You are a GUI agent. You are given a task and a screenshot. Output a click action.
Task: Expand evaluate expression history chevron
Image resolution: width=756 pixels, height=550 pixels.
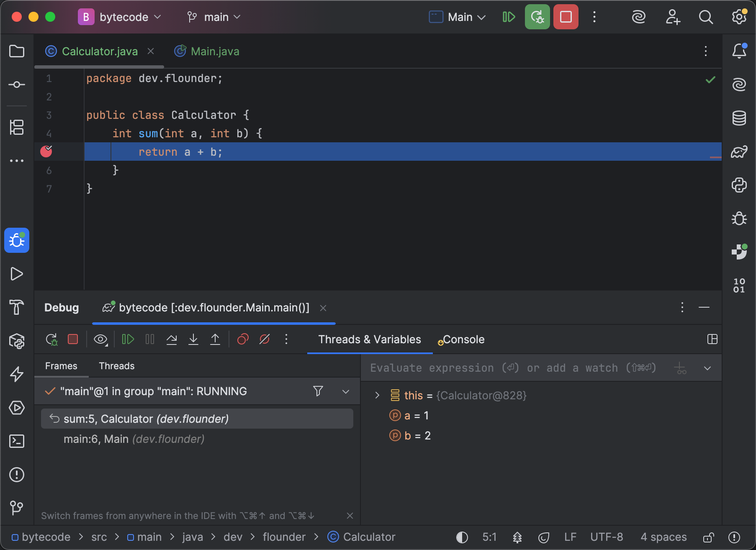pos(707,368)
